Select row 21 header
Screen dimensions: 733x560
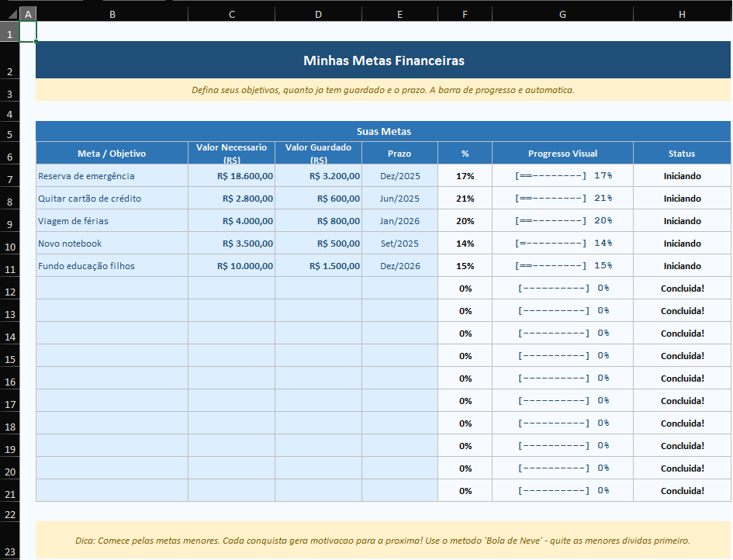point(10,491)
